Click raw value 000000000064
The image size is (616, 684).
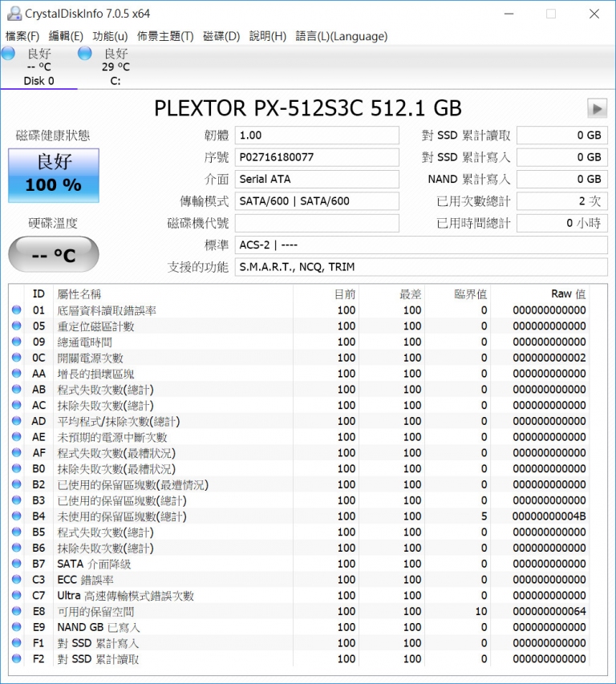click(x=549, y=611)
